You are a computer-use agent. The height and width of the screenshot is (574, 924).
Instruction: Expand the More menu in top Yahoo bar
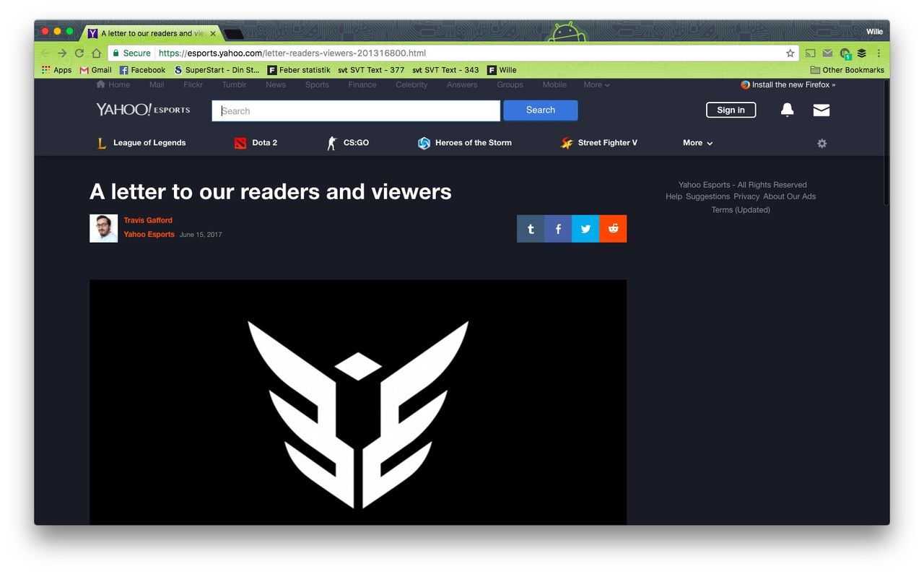596,84
